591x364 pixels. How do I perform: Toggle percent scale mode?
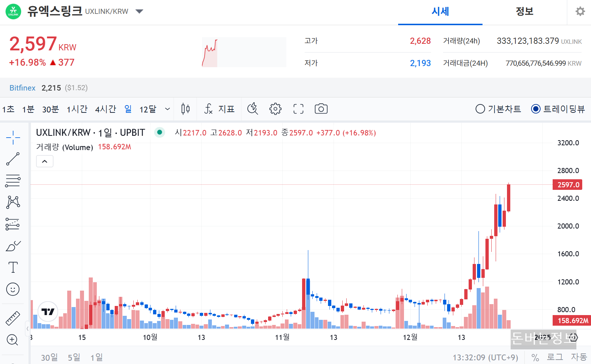click(535, 357)
